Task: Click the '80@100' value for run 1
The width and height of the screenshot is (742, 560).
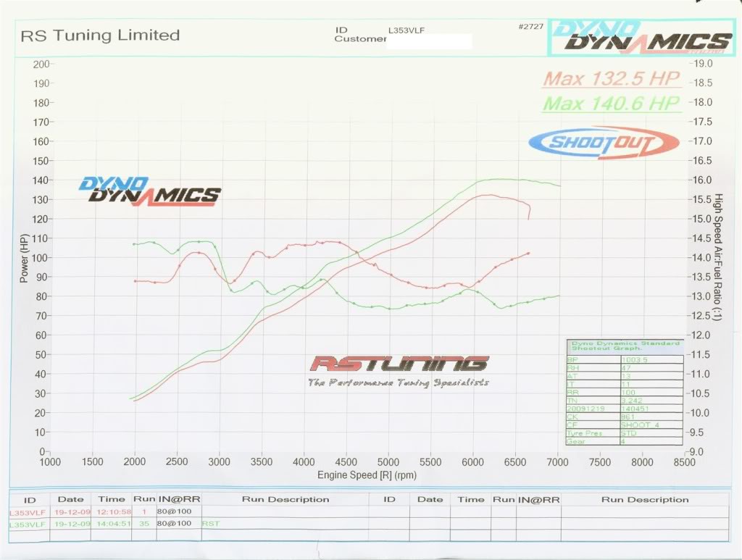Action: pos(172,510)
